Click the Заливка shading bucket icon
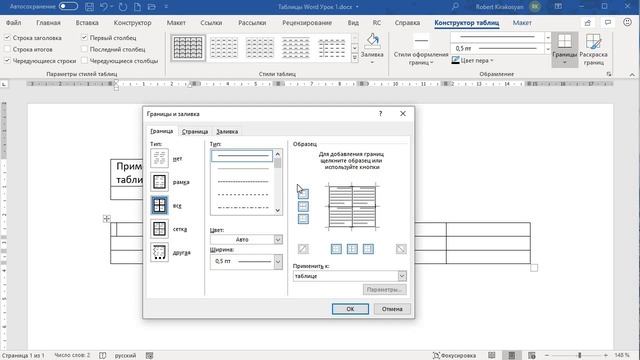This screenshot has width=640, height=360. click(372, 41)
